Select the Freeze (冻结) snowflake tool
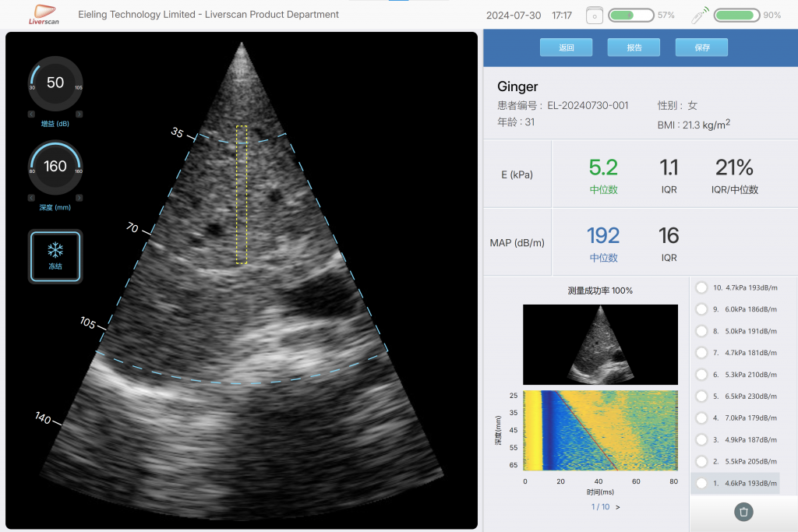Screen dimensions: 798x532 [x=55, y=257]
